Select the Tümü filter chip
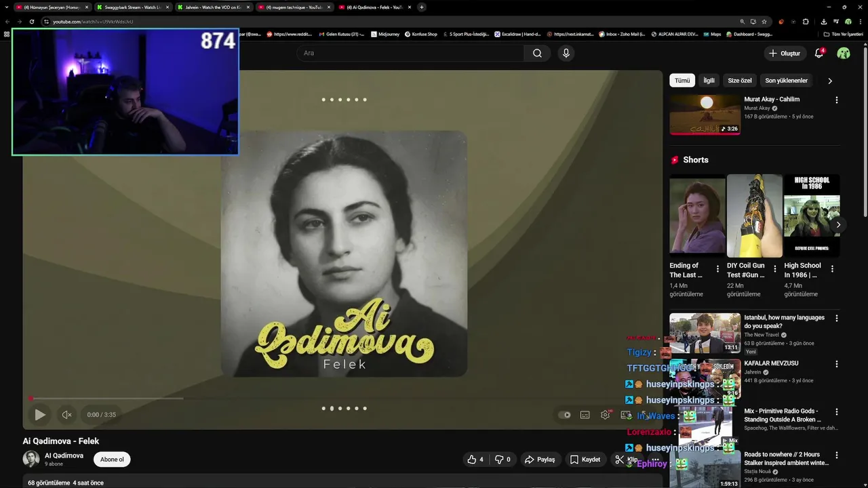The image size is (868, 488). click(x=682, y=81)
